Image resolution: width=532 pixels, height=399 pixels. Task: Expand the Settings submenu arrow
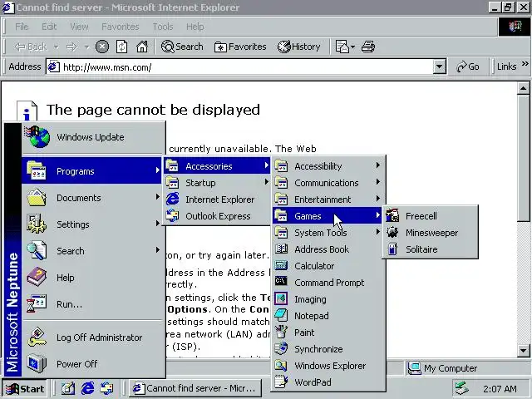(157, 224)
